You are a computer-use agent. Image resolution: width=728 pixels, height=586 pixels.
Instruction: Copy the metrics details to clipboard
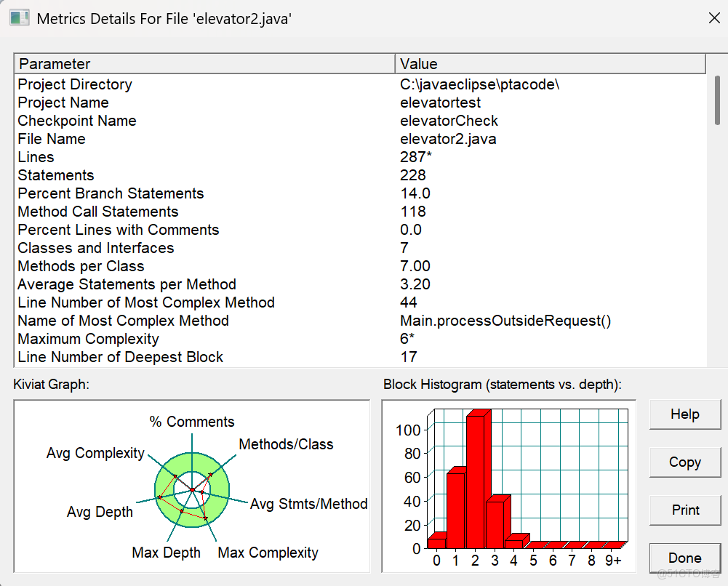pyautogui.click(x=684, y=462)
